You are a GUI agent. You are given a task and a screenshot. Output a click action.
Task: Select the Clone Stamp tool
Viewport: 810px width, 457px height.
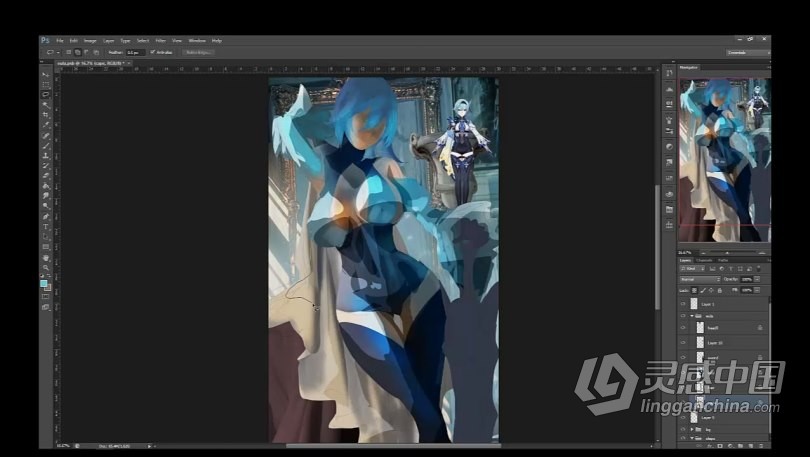point(45,156)
